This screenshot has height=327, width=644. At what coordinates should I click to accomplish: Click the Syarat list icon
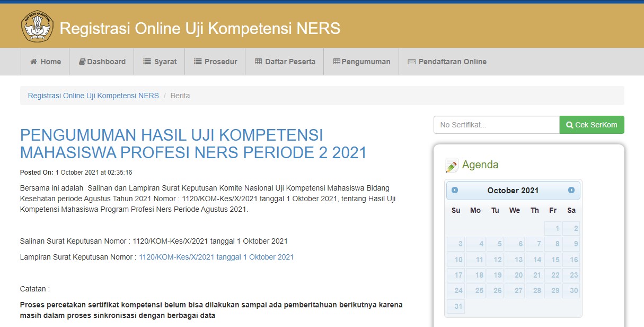point(148,61)
